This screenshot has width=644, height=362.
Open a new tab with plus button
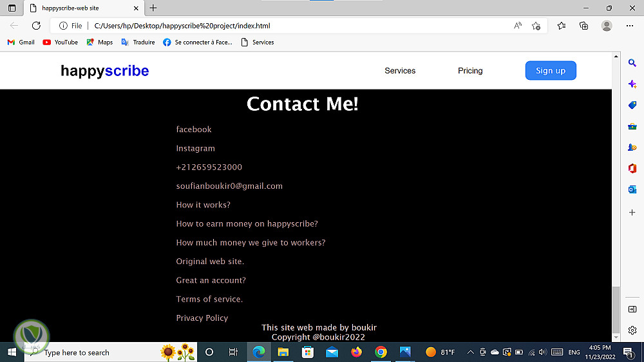(153, 8)
